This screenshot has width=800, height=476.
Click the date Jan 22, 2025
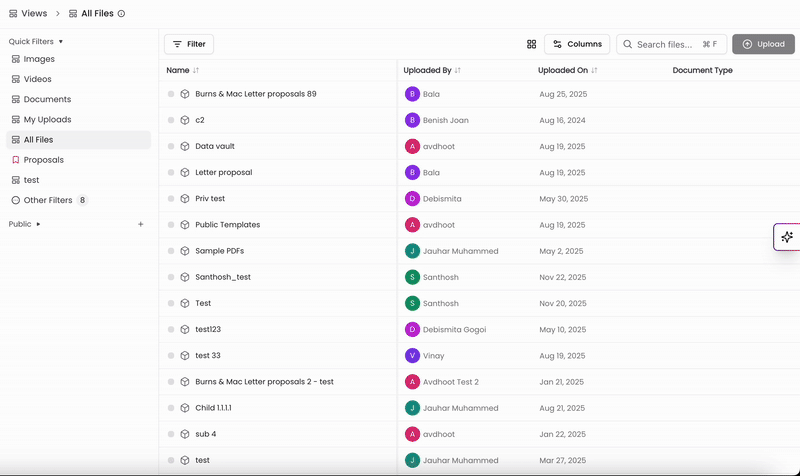coord(562,434)
